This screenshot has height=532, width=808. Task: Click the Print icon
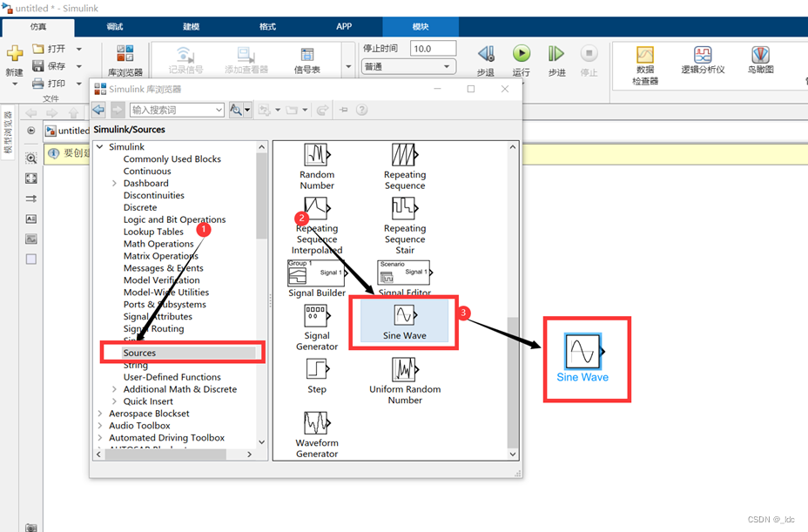tap(37, 83)
